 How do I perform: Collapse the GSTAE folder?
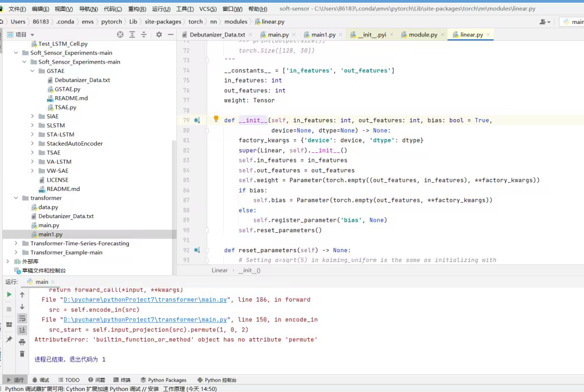[33, 71]
